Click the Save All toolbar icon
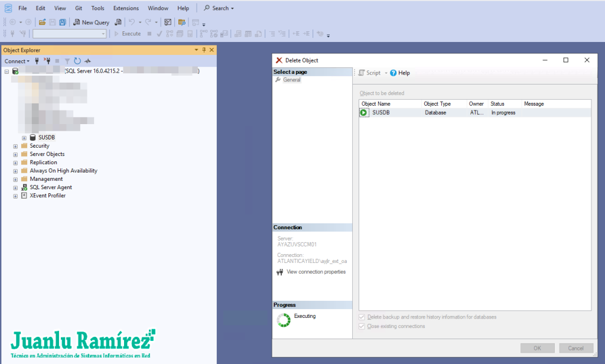Image resolution: width=605 pixels, height=364 pixels. pos(62,22)
